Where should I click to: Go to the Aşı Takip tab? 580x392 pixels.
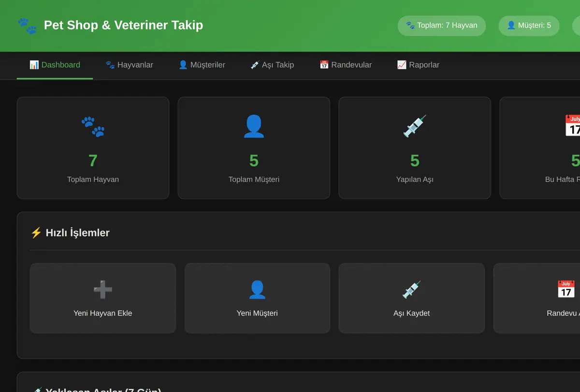point(272,65)
